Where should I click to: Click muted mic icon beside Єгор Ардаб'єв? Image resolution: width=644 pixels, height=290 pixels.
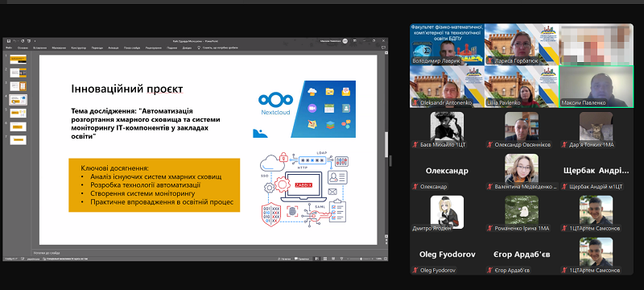click(x=489, y=271)
